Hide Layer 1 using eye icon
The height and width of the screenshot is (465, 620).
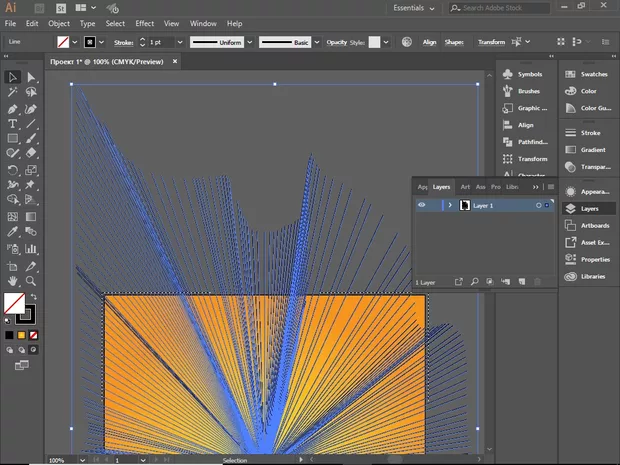[421, 205]
